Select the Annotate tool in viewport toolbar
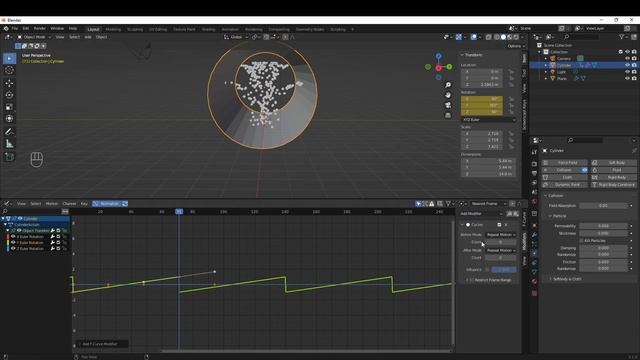The image size is (640, 360). [x=9, y=132]
